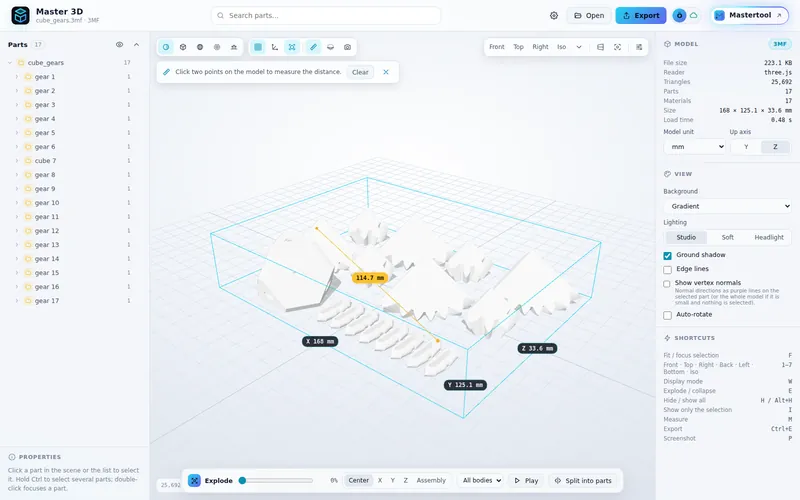Play the explode animation
Viewport: 800px width, 500px height.
526,481
